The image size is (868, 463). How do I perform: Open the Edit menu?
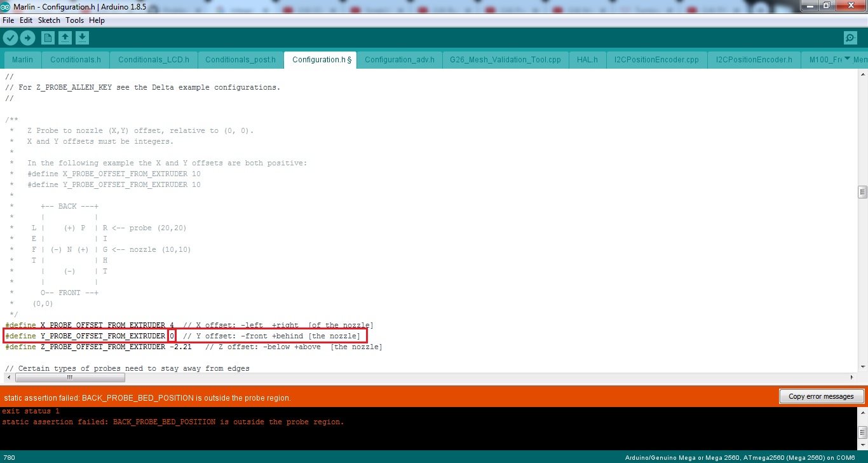click(x=26, y=20)
